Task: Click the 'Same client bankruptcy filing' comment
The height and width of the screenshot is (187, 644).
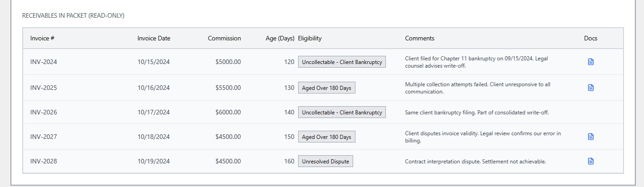Action: pyautogui.click(x=477, y=112)
